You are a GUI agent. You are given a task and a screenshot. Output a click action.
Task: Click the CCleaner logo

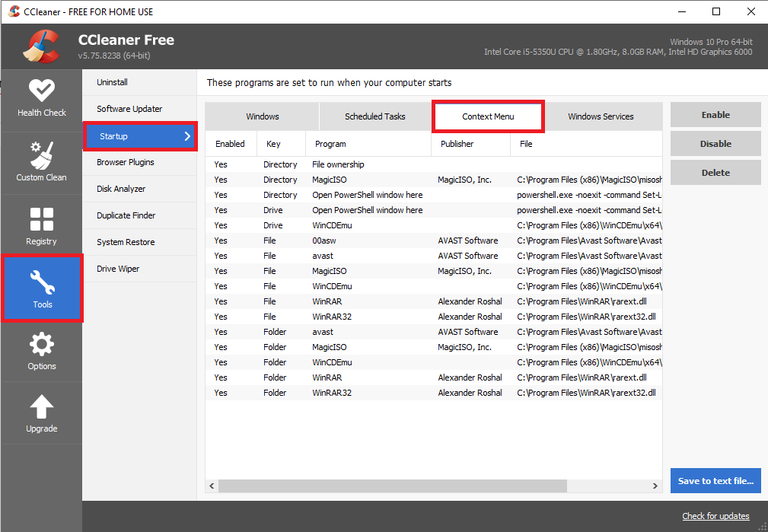coord(43,46)
